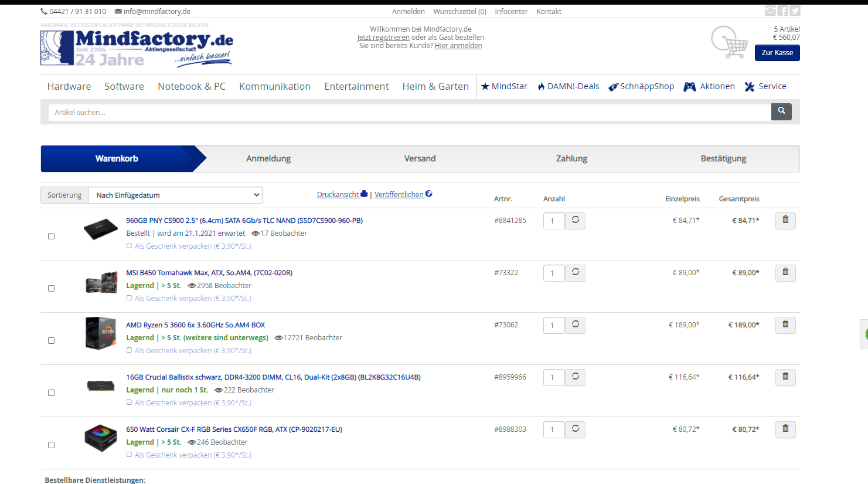
Task: Open the Facebook social icon
Action: (782, 11)
